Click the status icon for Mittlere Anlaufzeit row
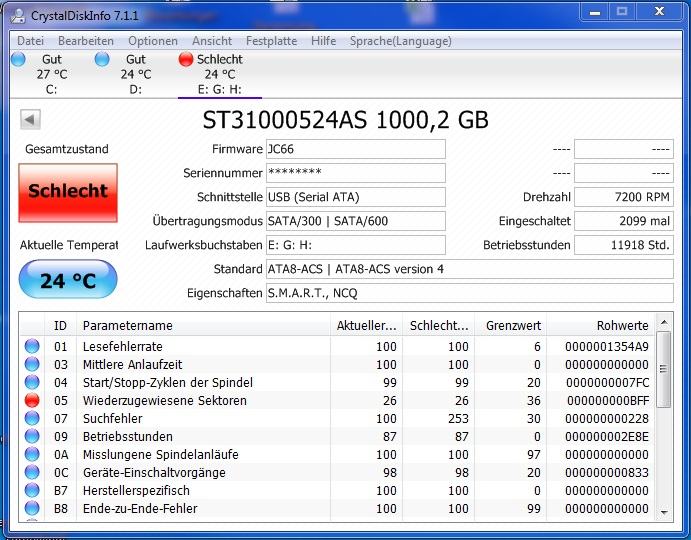Viewport: 691px width, 540px height. (32, 364)
